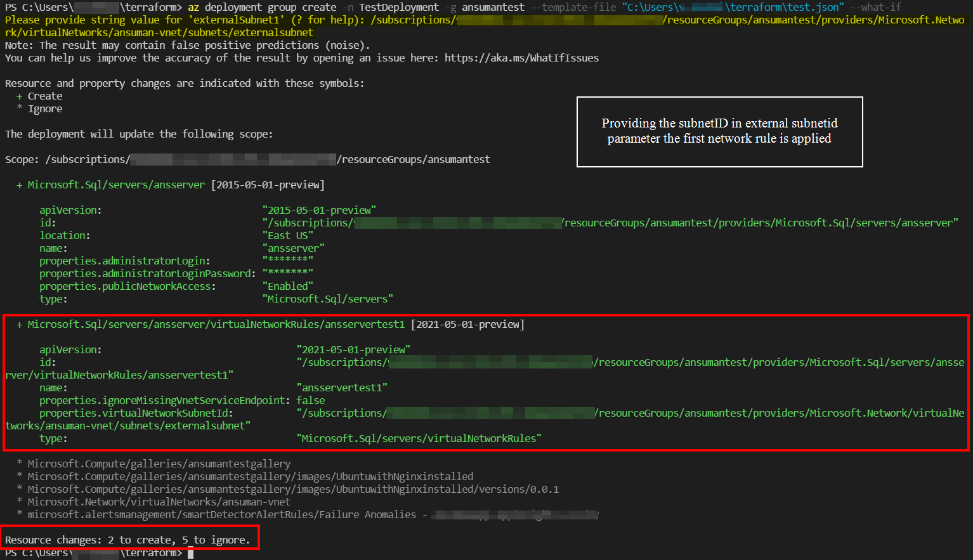The width and height of the screenshot is (973, 560).
Task: Click the '--what-if' flag text
Action: 875,7
